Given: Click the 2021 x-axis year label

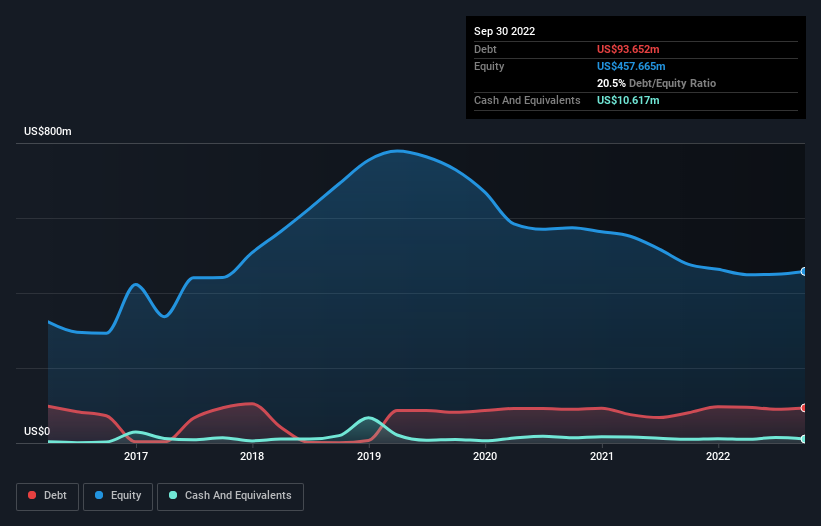Looking at the screenshot, I should pos(602,456).
